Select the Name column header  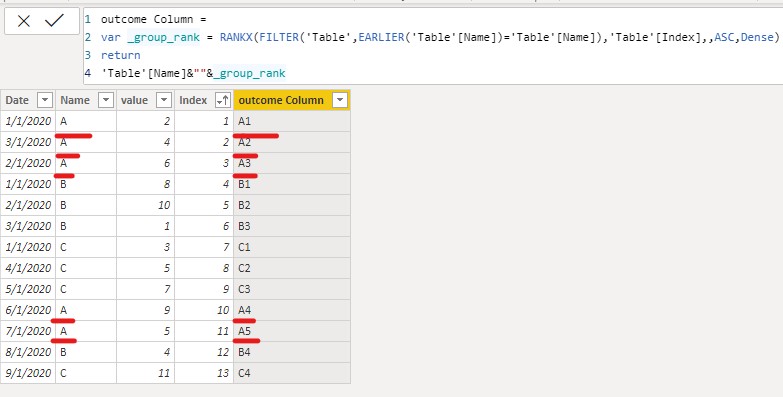[86, 100]
